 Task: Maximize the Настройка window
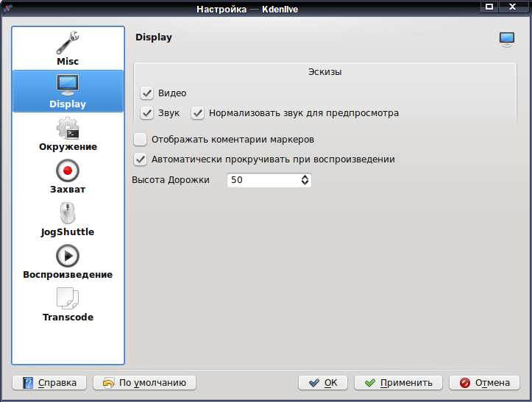pyautogui.click(x=489, y=7)
